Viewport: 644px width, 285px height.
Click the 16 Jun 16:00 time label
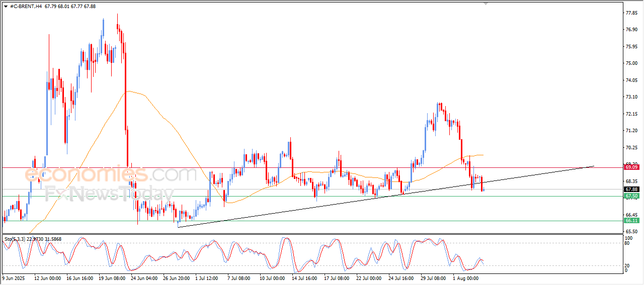point(79,277)
